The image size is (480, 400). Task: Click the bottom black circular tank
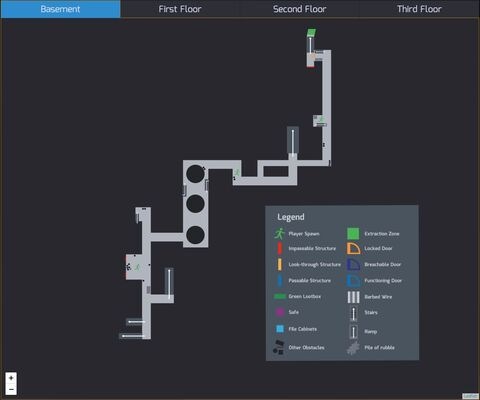pyautogui.click(x=195, y=234)
